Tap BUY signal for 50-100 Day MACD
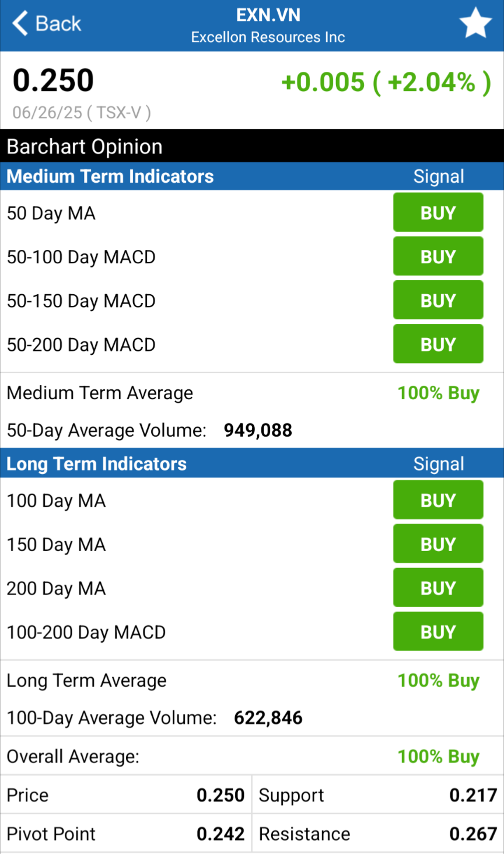 (438, 256)
